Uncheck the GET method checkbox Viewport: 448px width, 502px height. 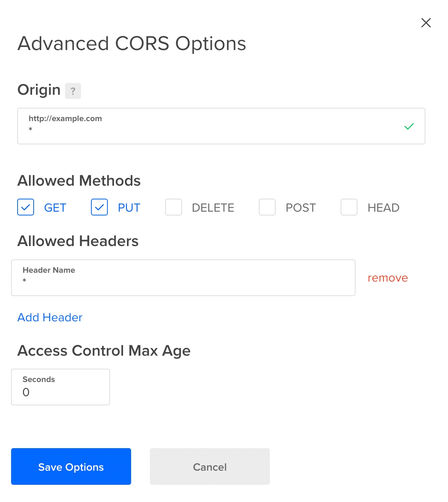click(x=26, y=207)
